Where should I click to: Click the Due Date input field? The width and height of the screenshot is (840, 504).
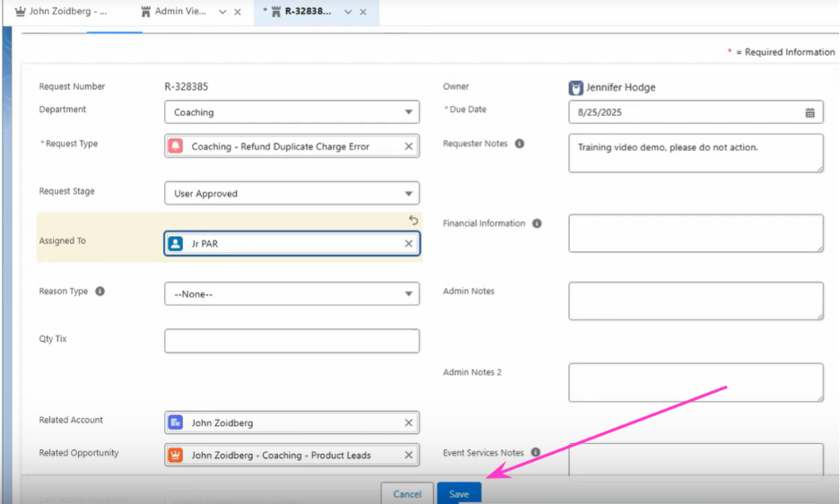pos(696,112)
